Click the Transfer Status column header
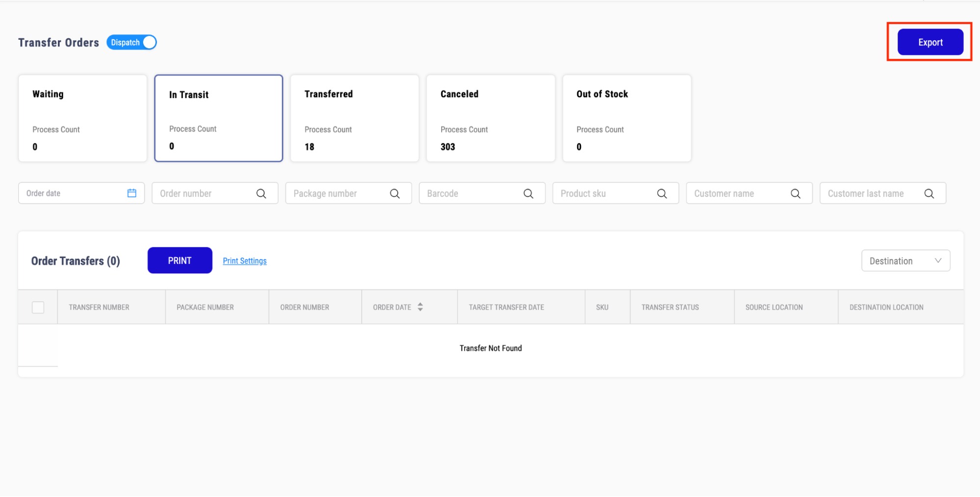 point(670,307)
